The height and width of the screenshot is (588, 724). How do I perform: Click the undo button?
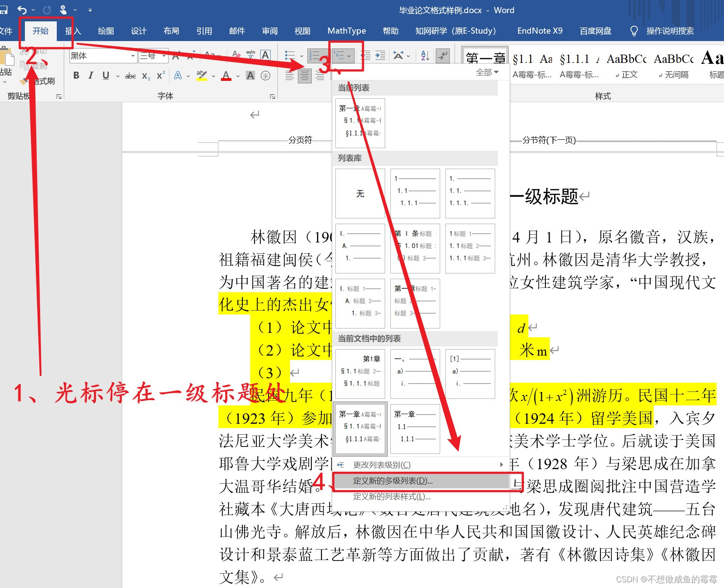(22, 10)
